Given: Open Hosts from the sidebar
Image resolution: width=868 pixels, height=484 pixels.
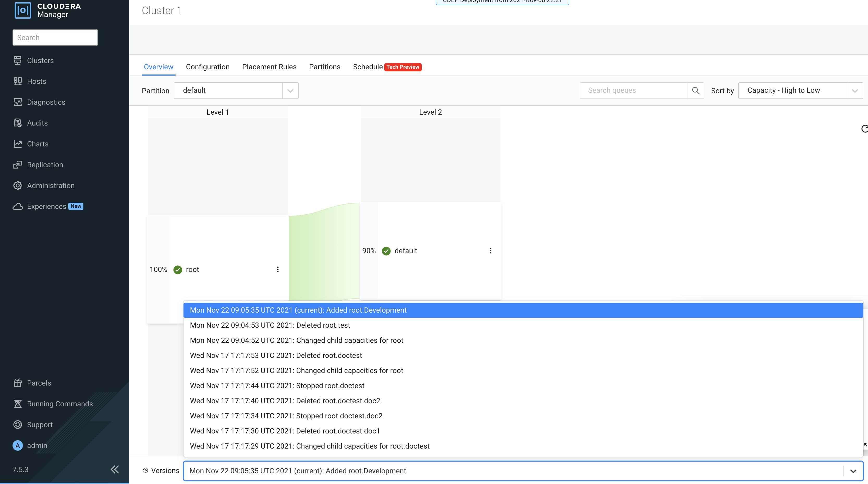Looking at the screenshot, I should [36, 81].
